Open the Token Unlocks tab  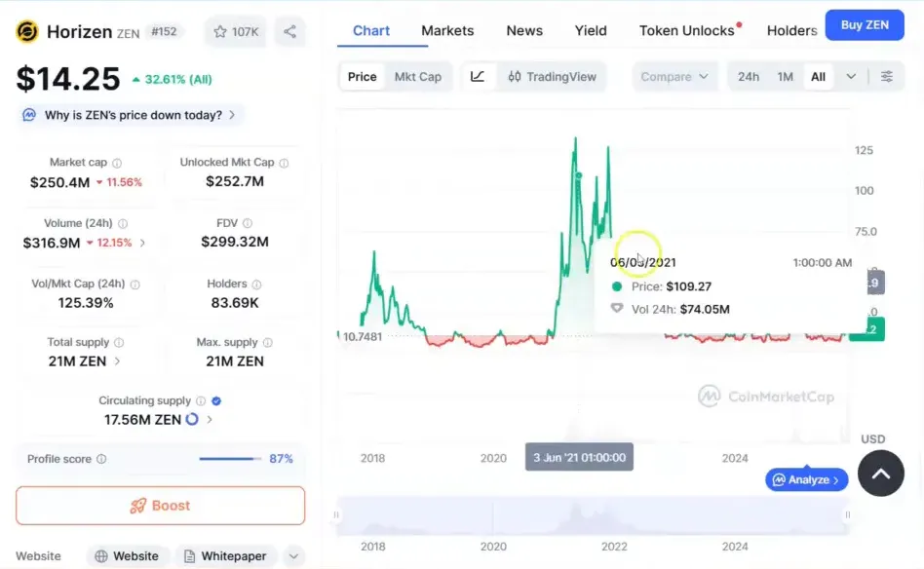(x=684, y=30)
